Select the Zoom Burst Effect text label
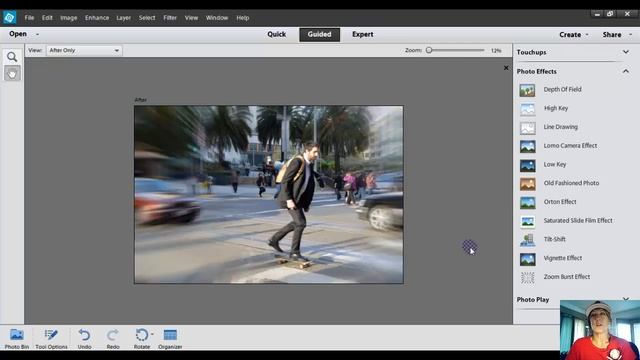This screenshot has width=640, height=360. 567,277
